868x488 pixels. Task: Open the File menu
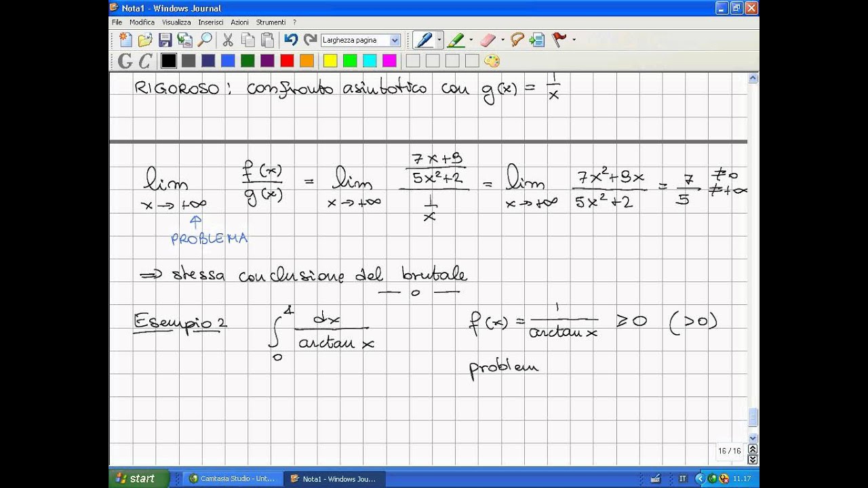click(117, 22)
